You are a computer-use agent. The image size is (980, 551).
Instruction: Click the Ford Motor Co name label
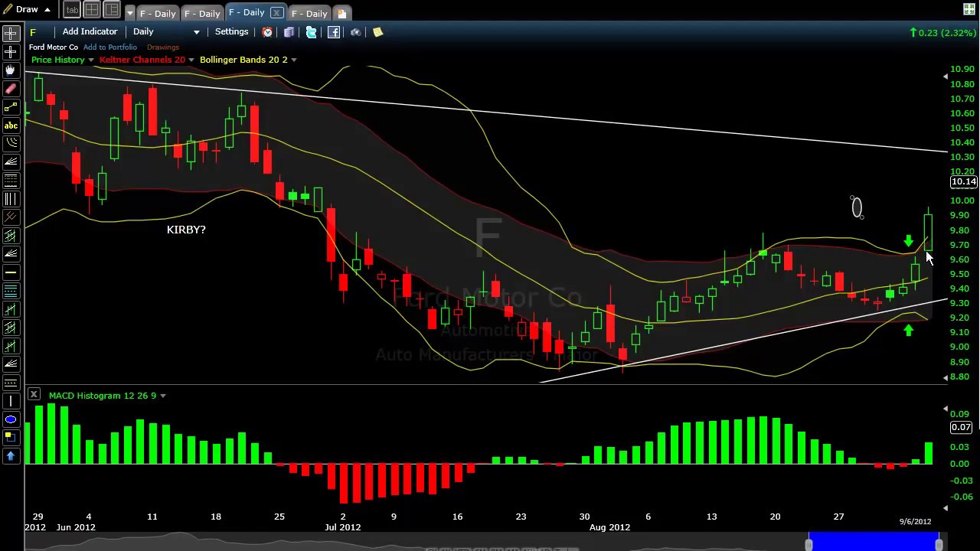54,47
